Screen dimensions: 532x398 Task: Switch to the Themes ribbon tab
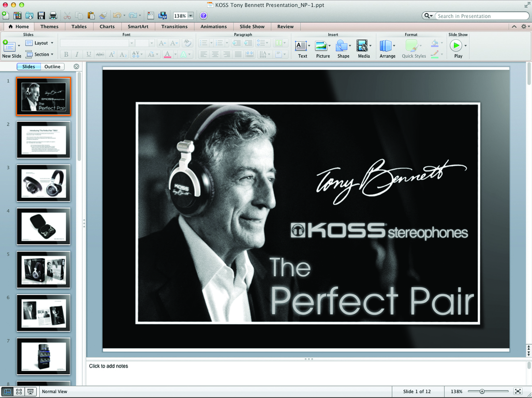click(x=49, y=27)
